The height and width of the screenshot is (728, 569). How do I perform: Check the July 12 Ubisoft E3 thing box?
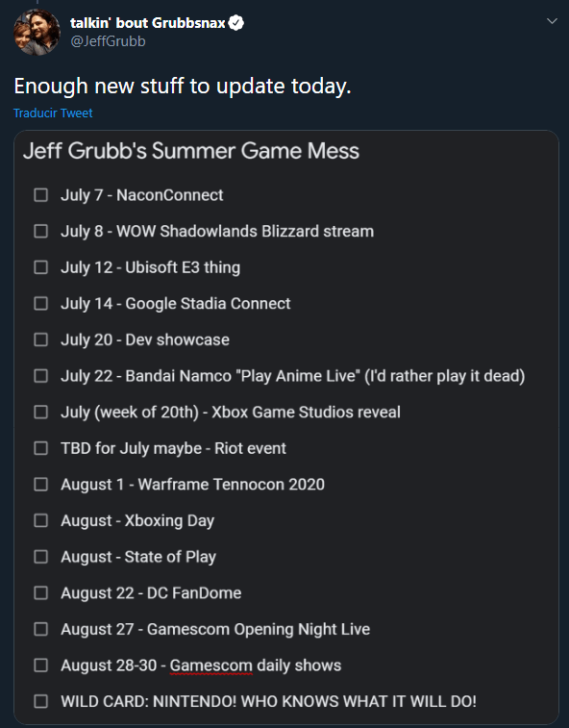point(40,267)
